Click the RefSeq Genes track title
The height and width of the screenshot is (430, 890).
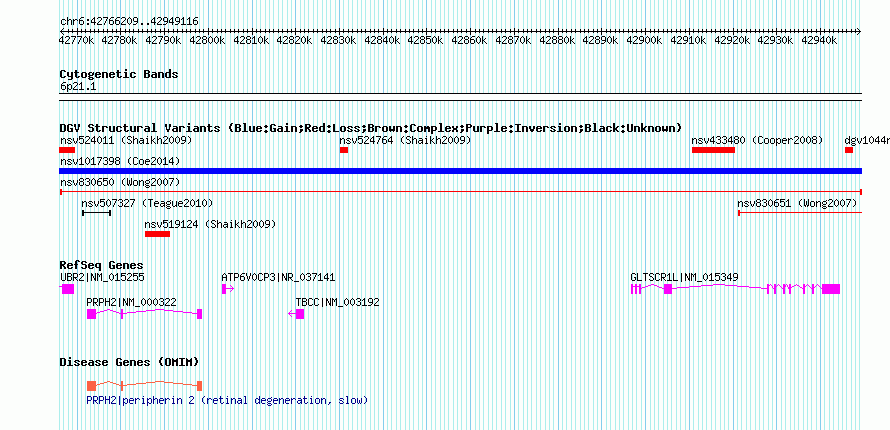102,265
